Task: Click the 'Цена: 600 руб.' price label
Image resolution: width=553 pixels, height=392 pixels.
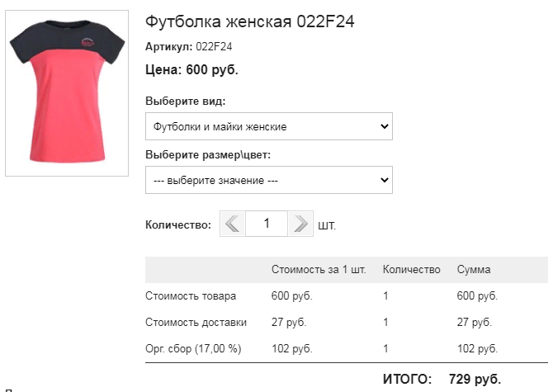Action: click(191, 69)
